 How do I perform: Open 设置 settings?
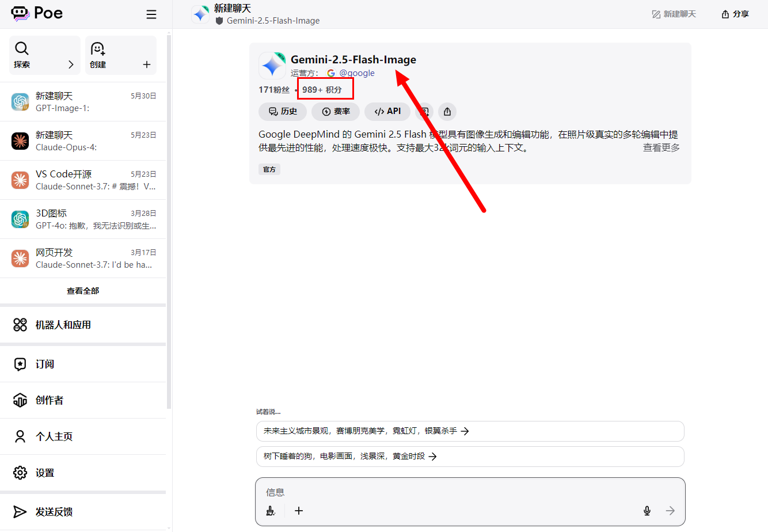pos(83,473)
